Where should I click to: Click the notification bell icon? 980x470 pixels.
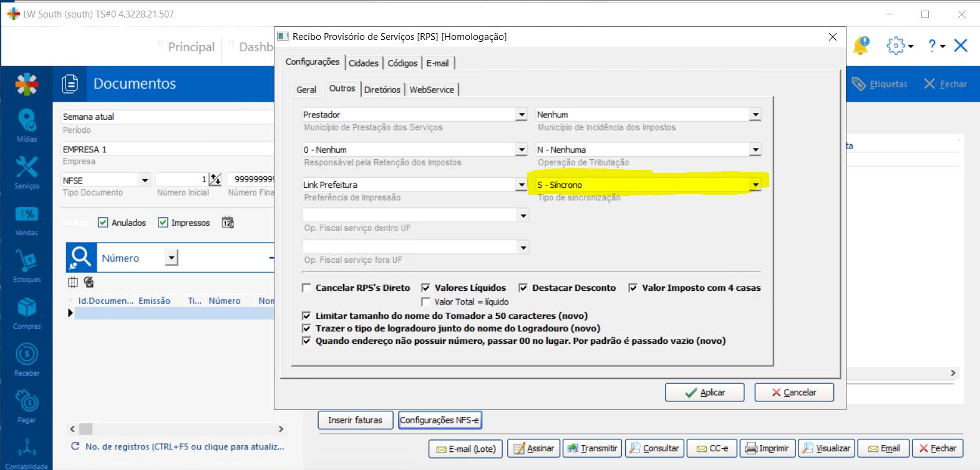(861, 46)
